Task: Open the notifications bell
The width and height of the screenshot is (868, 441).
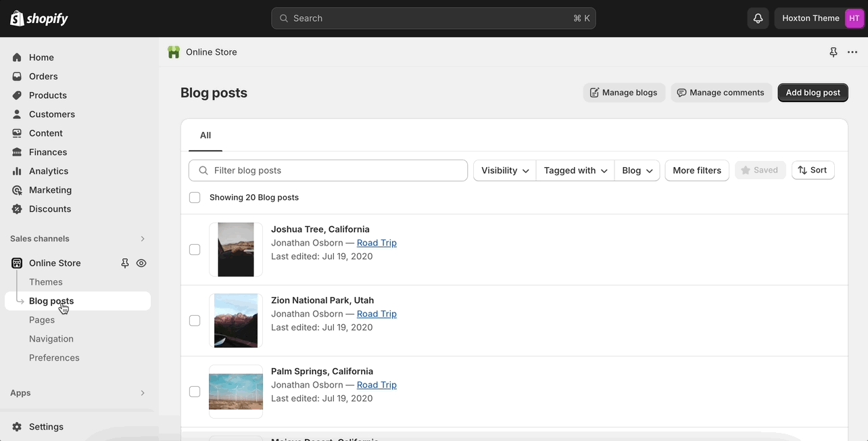Action: click(x=758, y=18)
